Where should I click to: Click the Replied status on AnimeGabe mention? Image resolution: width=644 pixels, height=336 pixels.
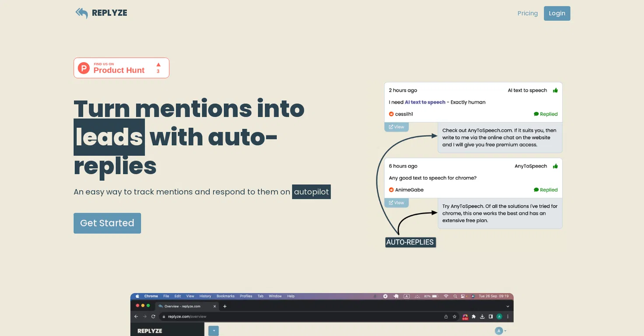click(x=546, y=189)
